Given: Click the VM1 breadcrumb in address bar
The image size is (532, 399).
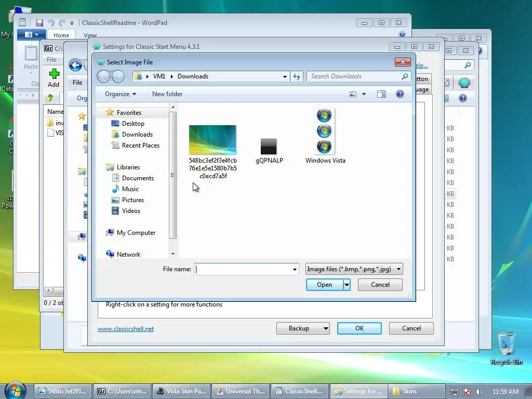Looking at the screenshot, I should [x=159, y=76].
